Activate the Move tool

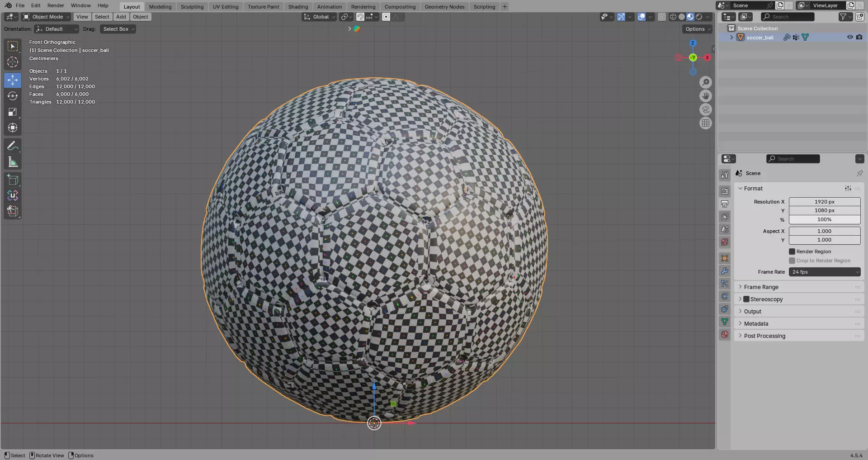pos(13,80)
